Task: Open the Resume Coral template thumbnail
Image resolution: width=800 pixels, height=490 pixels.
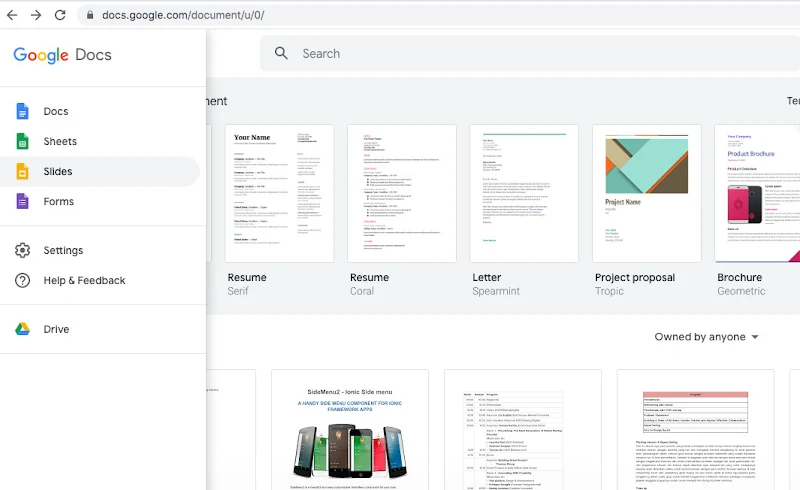Action: coord(402,193)
